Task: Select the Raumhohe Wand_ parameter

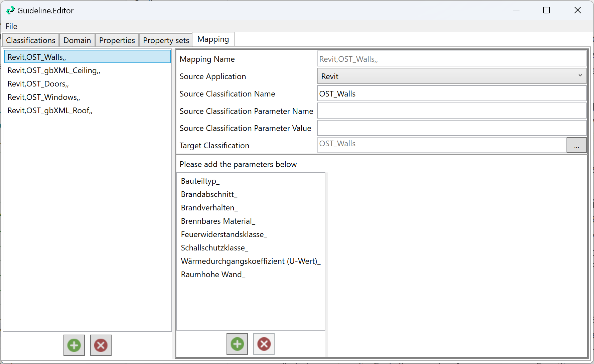Action: [251, 274]
